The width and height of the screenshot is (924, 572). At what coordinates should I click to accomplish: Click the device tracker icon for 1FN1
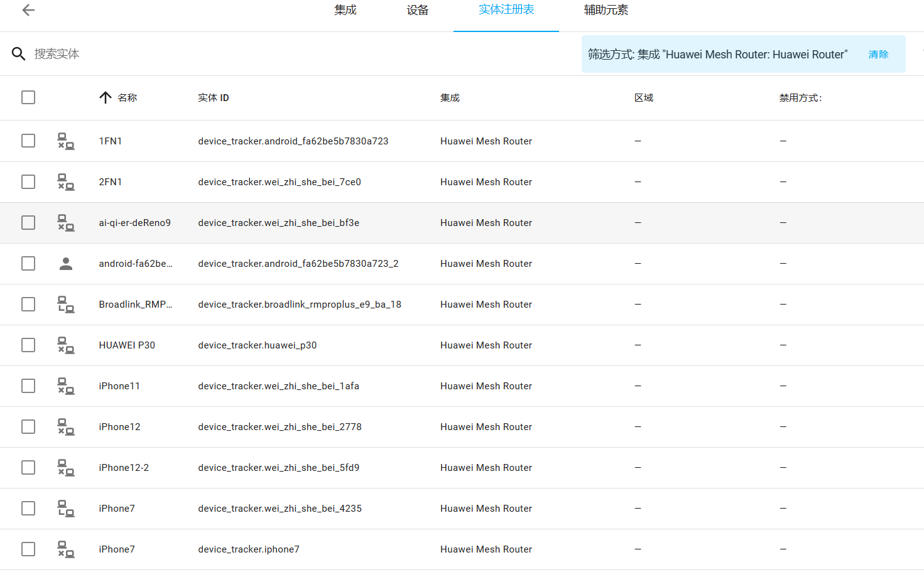(x=66, y=141)
